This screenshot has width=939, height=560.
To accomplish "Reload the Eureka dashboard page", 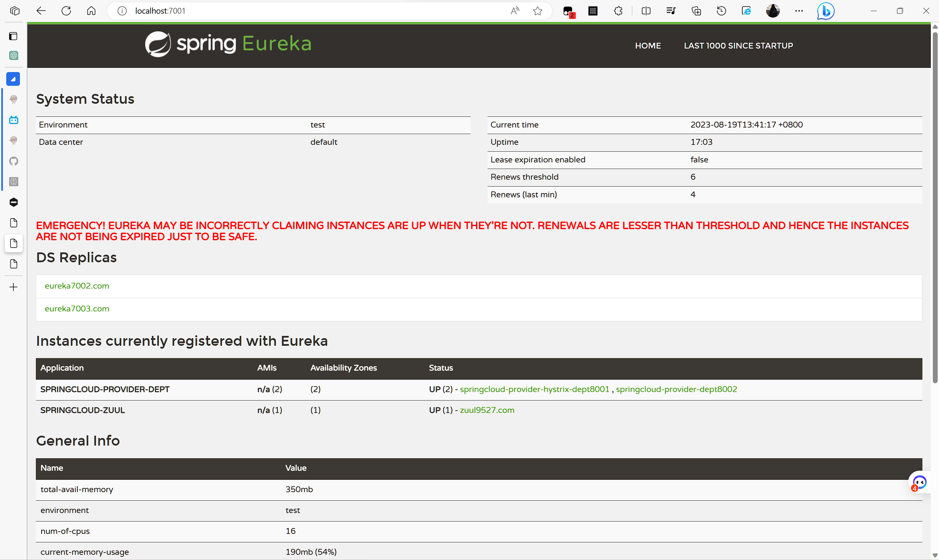I will point(66,11).
